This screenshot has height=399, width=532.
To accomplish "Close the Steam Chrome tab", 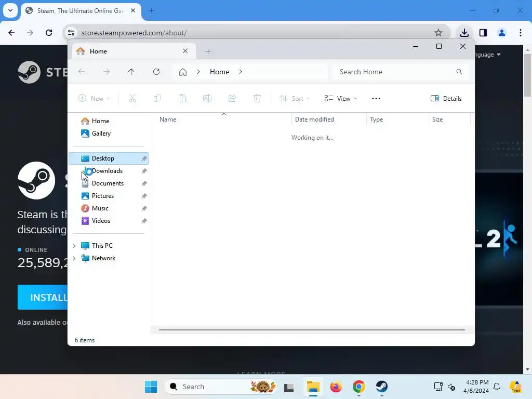I will 133,10.
